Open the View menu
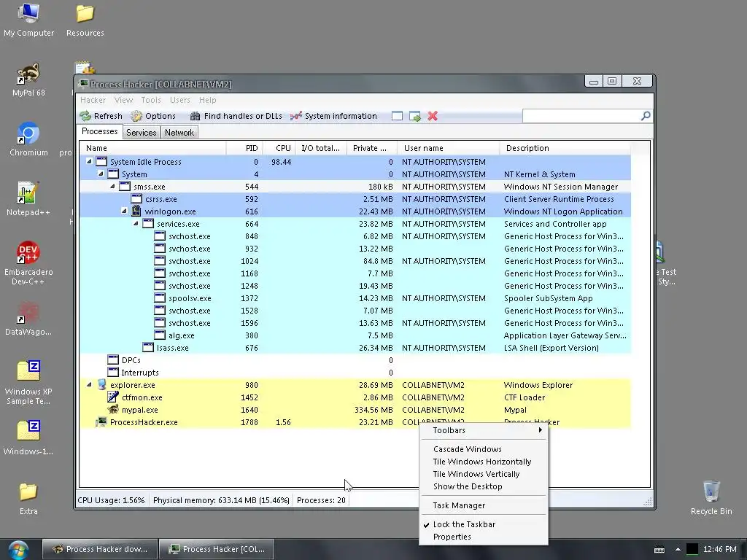Viewport: 747px width, 560px height. point(123,100)
